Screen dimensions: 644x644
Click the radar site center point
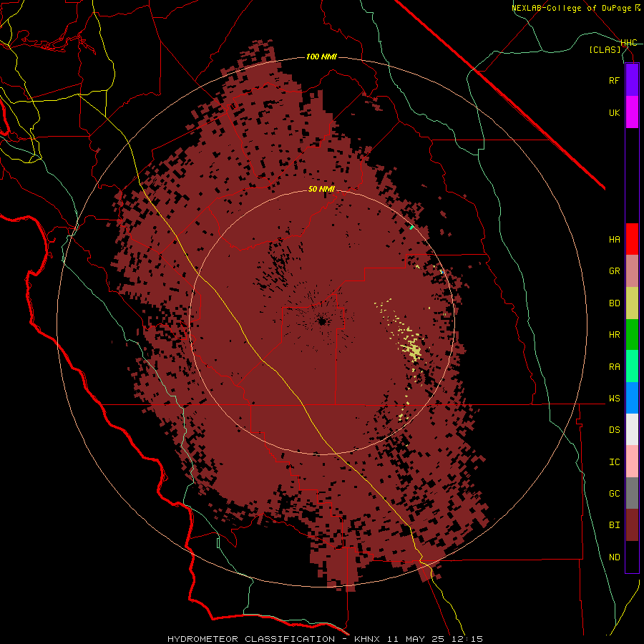(x=322, y=321)
